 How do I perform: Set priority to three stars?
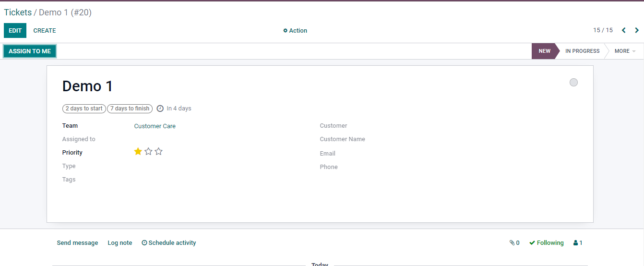click(159, 152)
